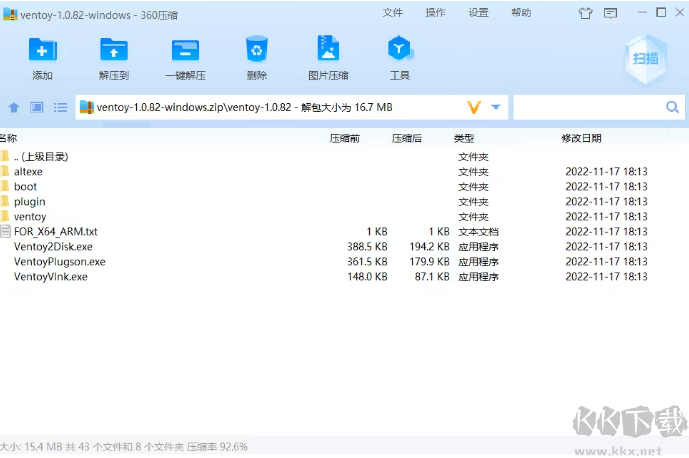The image size is (689, 458).
Task: Click the archive path text in address bar
Action: pyautogui.click(x=244, y=107)
